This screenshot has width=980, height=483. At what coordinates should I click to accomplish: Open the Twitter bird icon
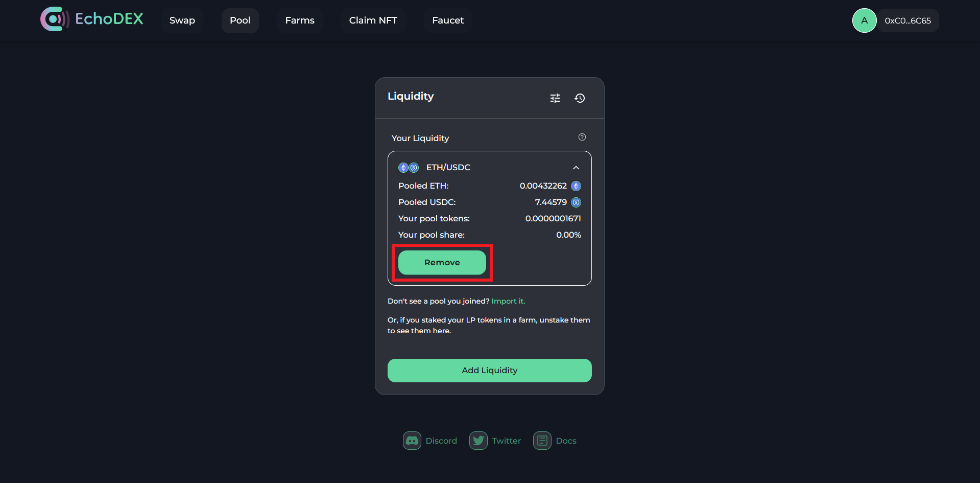coord(479,441)
